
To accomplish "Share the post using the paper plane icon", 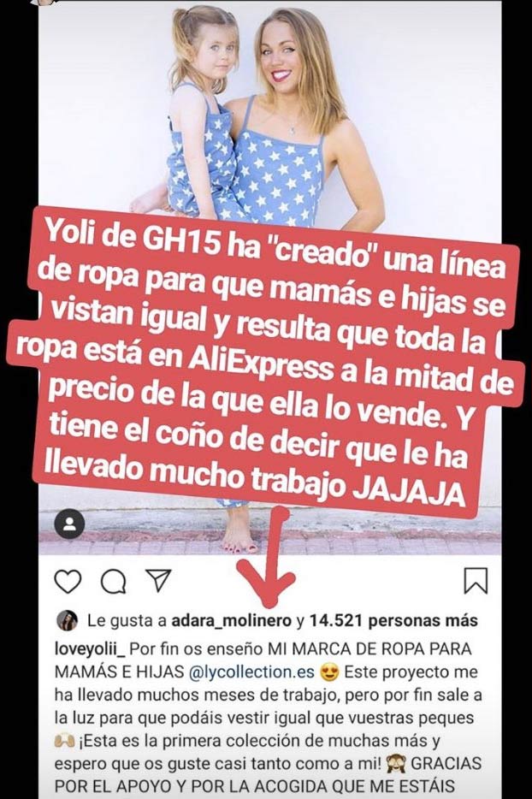I will point(158,580).
